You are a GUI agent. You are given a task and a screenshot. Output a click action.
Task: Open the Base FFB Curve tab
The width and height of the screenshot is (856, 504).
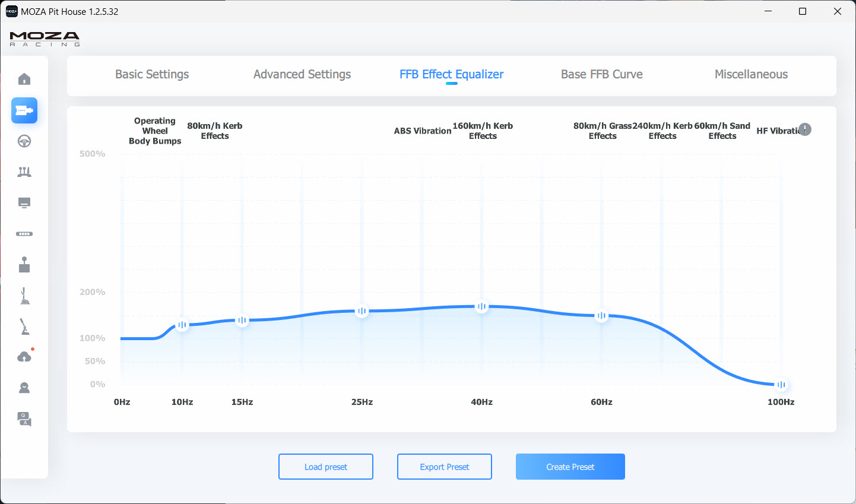click(602, 74)
